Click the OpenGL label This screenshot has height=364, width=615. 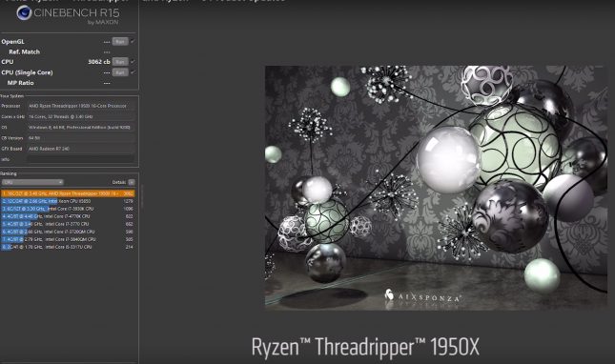click(x=12, y=41)
